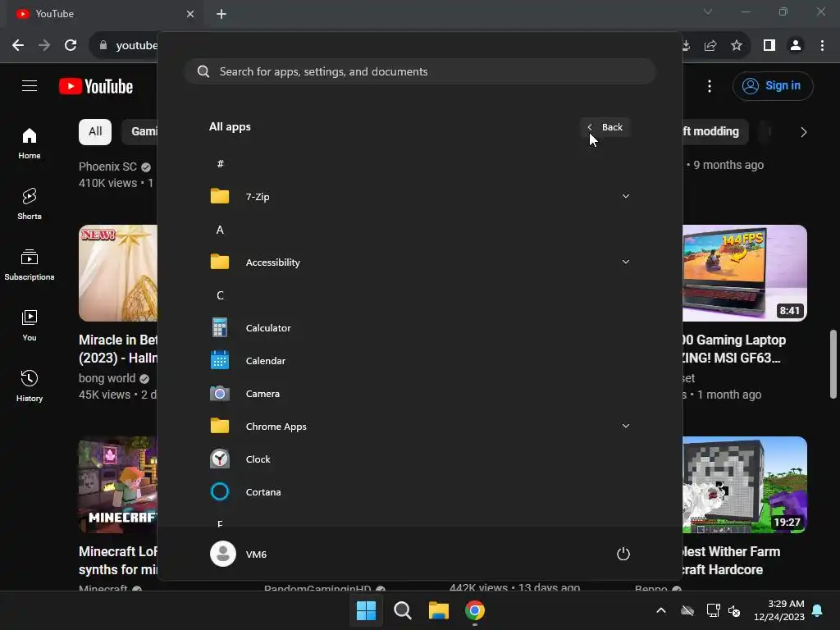This screenshot has width=840, height=630.
Task: Close the YouTube tab
Action: pos(190,14)
